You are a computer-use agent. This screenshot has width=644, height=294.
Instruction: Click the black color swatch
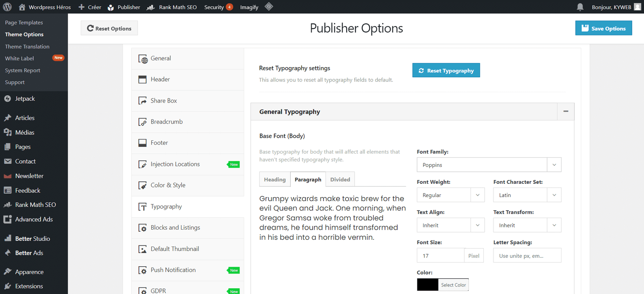(x=427, y=285)
